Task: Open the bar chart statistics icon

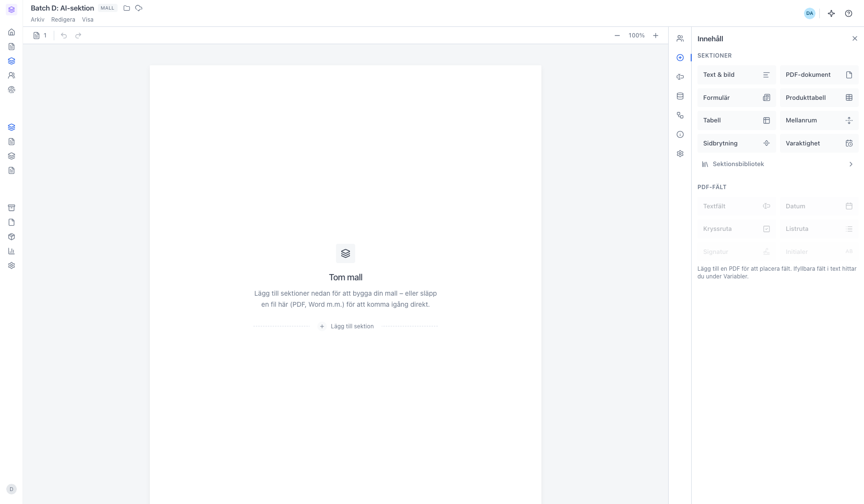Action: (12, 251)
